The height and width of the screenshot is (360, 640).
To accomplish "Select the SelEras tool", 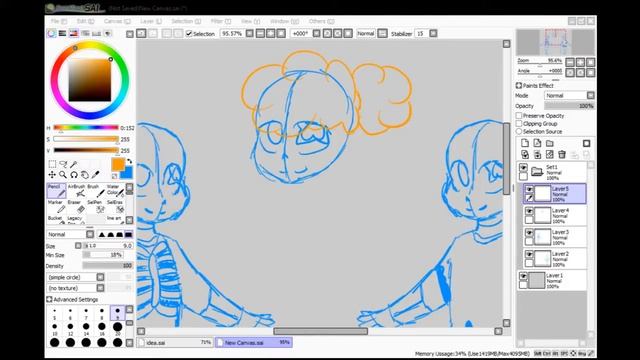I will (x=115, y=207).
